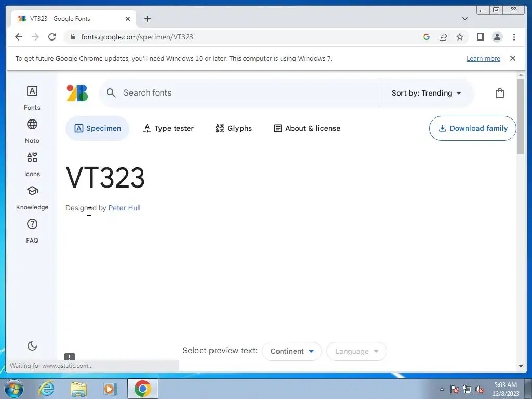Click the page scroll up arrow
The width and height of the screenshot is (532, 399).
click(521, 75)
